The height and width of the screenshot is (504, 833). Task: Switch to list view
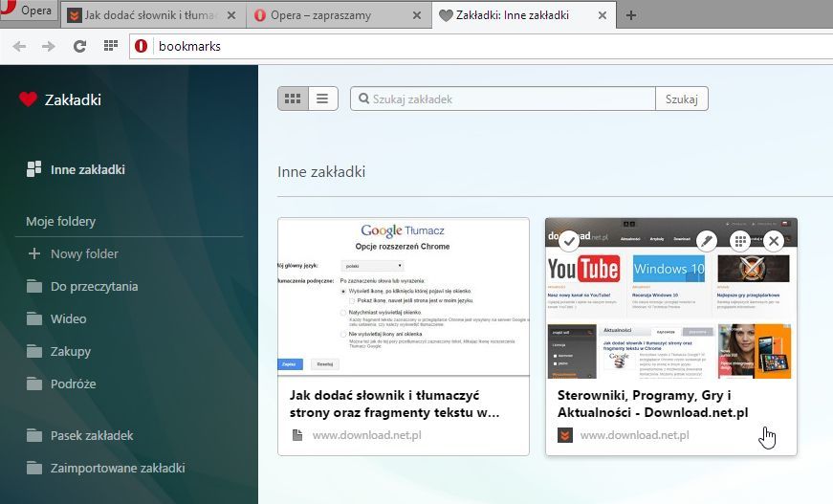pyautogui.click(x=322, y=99)
